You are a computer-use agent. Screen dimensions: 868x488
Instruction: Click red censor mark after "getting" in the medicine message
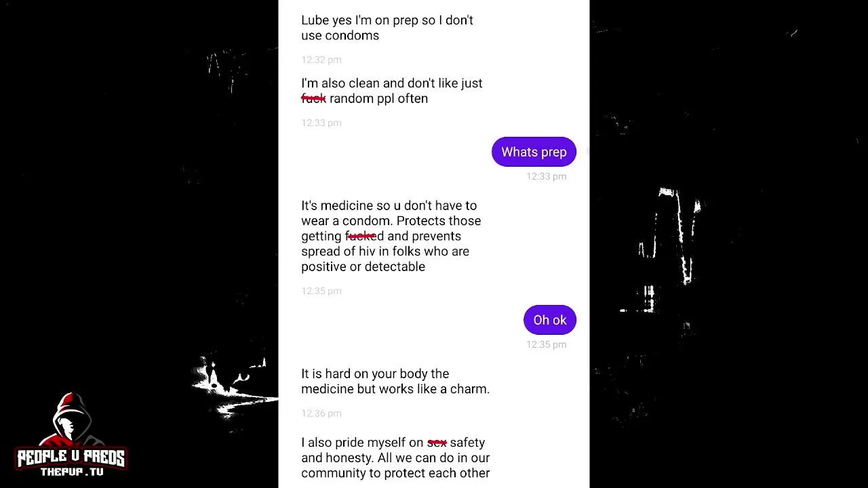360,237
